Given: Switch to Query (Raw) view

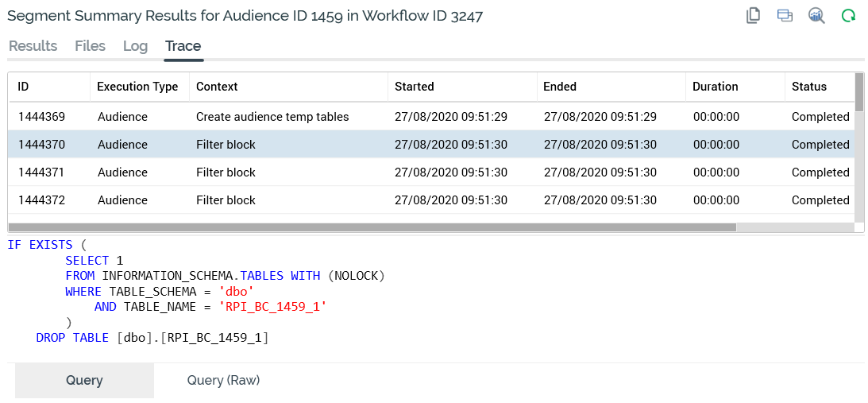Looking at the screenshot, I should point(223,381).
